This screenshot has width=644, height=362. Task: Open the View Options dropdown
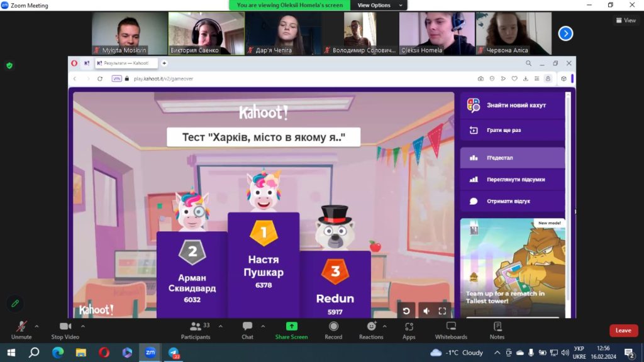click(379, 5)
